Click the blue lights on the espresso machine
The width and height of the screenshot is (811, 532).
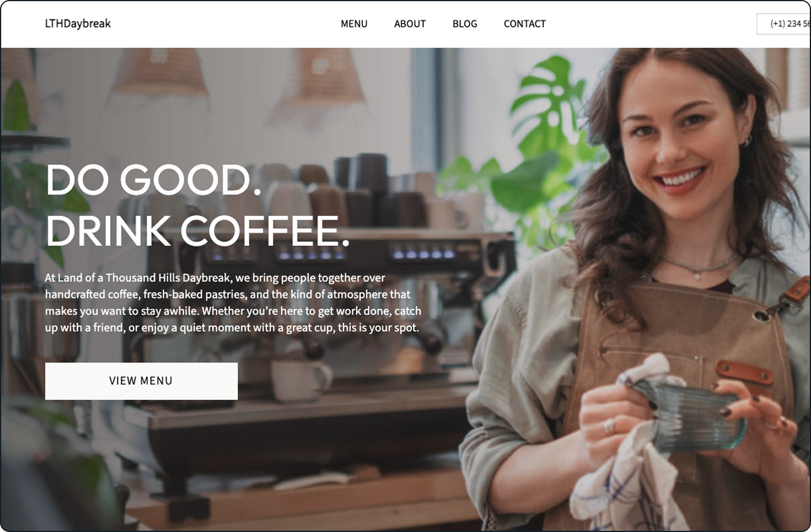(423, 254)
